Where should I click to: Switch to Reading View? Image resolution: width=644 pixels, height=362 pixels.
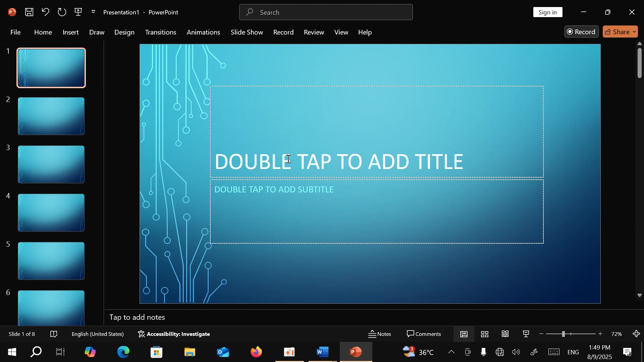click(505, 334)
